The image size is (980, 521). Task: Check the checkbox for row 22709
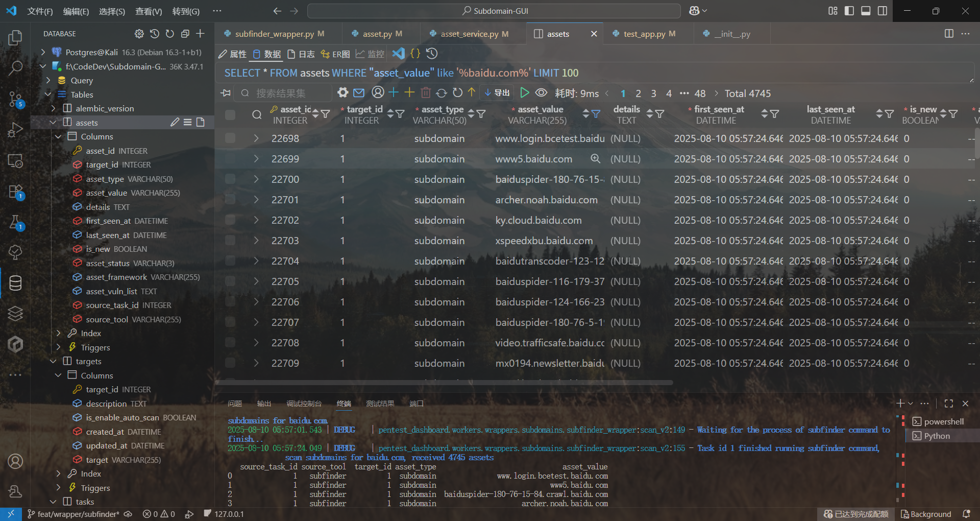click(x=230, y=363)
